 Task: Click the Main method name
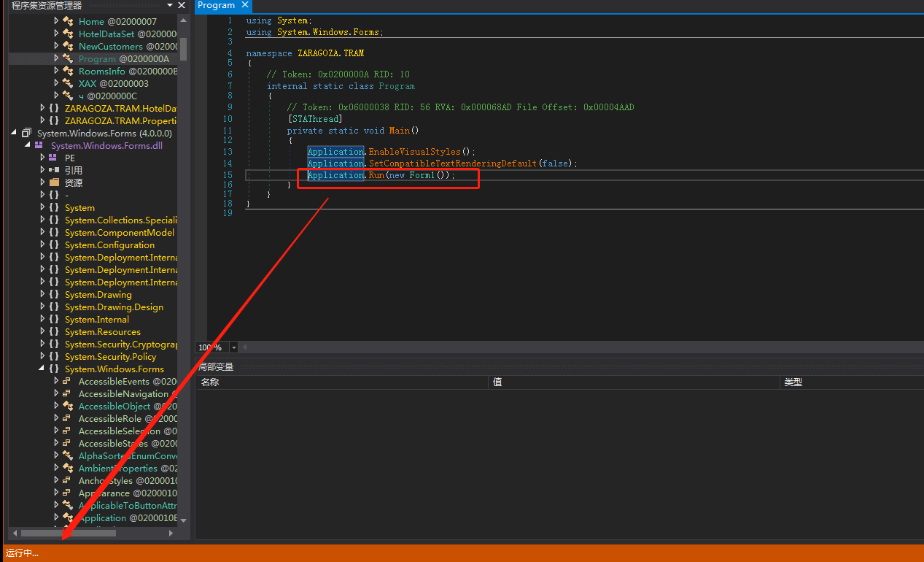point(400,131)
